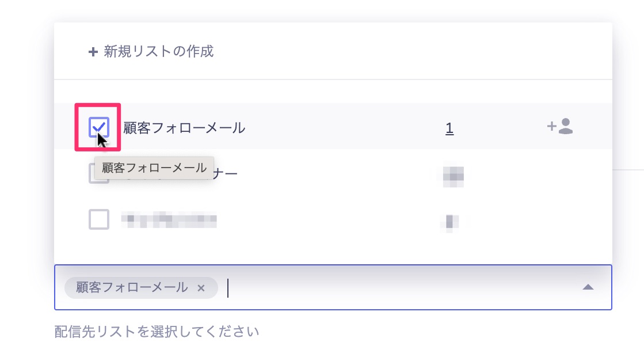Click the plus icon beside 新規リストの作成
Screen dimensions: 644x361
pyautogui.click(x=93, y=52)
